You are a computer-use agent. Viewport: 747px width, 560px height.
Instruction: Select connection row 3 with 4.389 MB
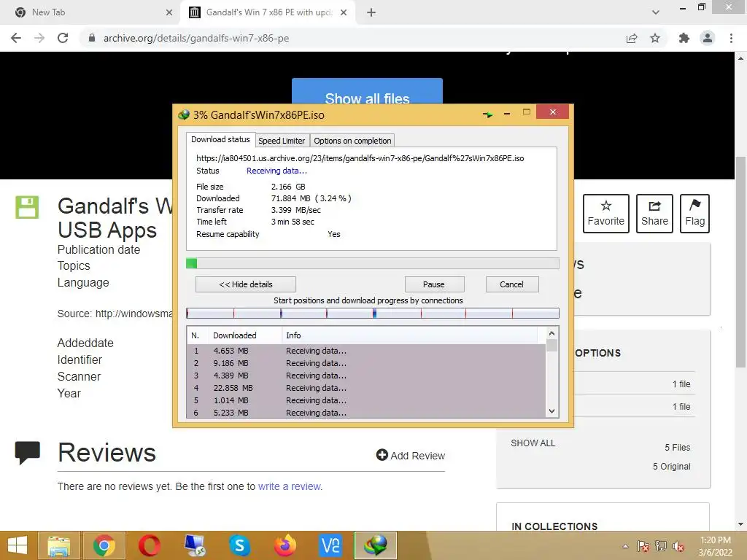pyautogui.click(x=366, y=376)
